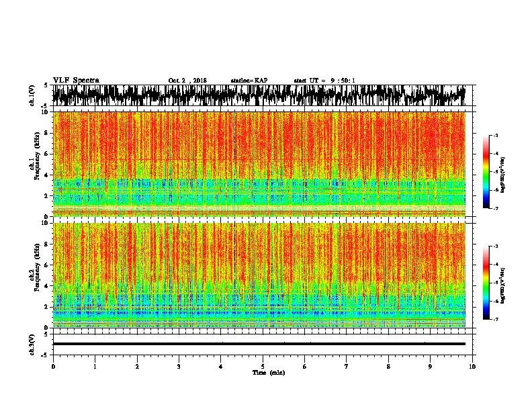Select the "start UT = 9 :50: 1" text
The image size is (532, 411).
click(324, 81)
